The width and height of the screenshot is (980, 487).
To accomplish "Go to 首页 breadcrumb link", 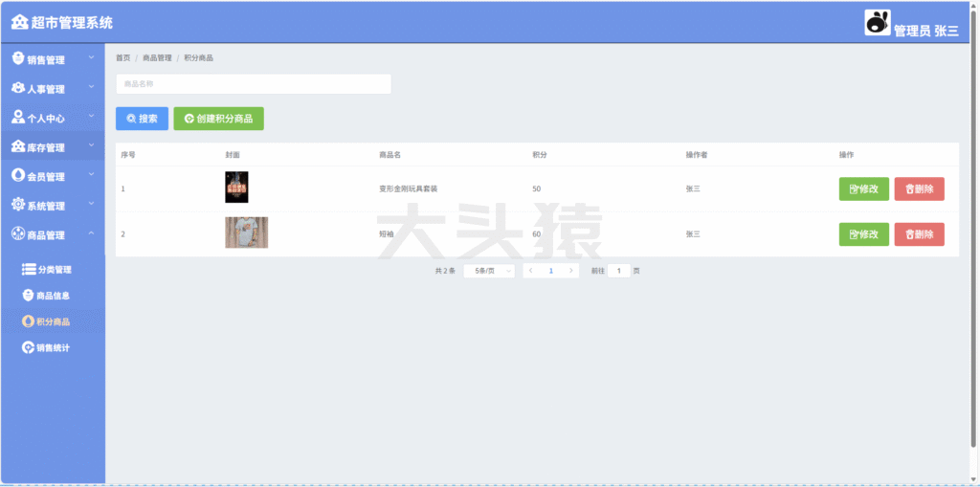I will point(123,57).
